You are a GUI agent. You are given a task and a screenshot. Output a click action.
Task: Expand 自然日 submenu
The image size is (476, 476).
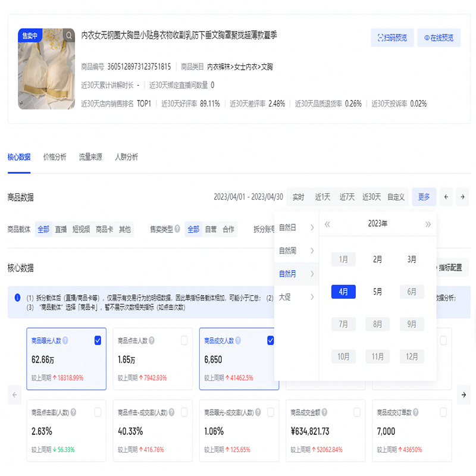[x=296, y=227]
